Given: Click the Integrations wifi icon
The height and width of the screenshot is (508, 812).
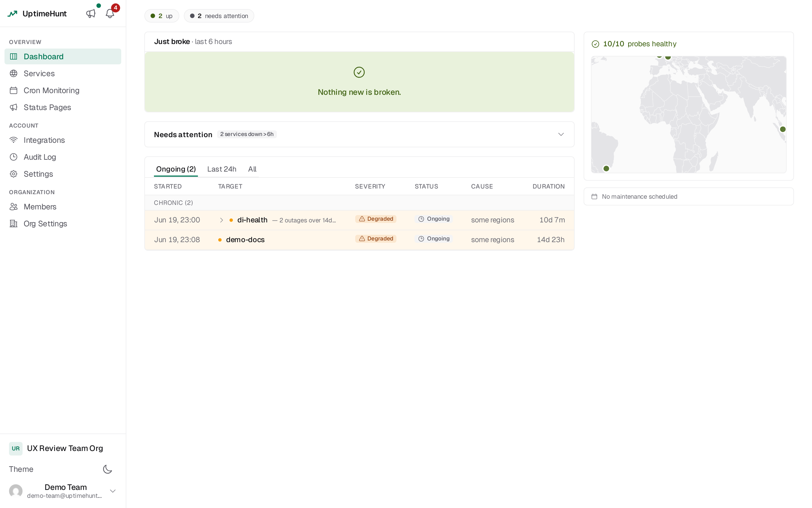Looking at the screenshot, I should pos(14,140).
